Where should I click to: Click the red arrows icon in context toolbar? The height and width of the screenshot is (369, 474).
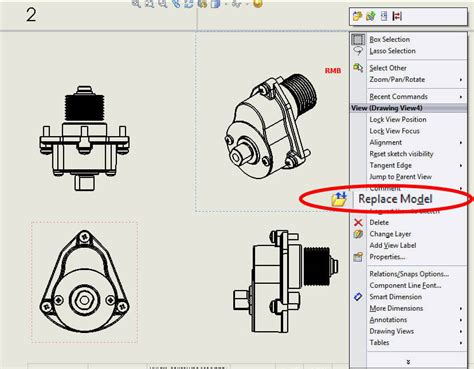pos(397,16)
